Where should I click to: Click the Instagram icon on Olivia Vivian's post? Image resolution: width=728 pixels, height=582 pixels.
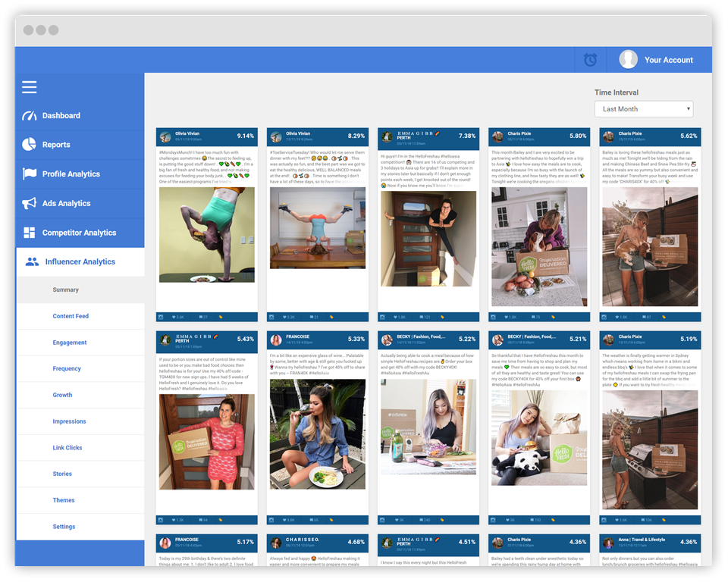(x=162, y=316)
